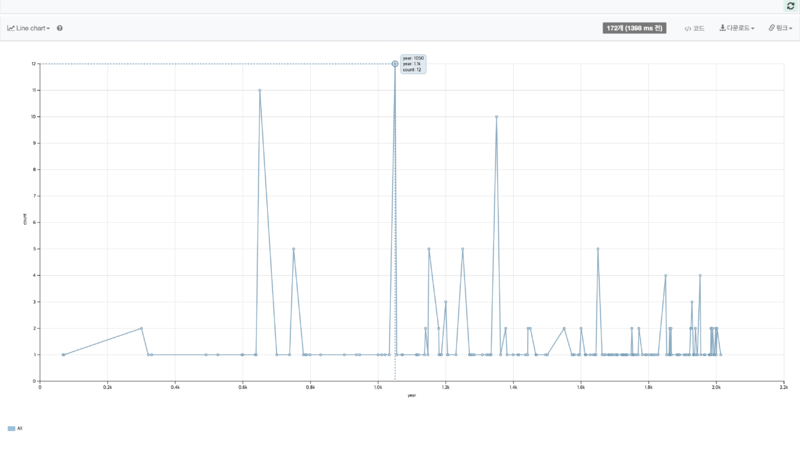Click the count 2 point near 0.3k
Screen dimensions: 800x450
tap(141, 328)
